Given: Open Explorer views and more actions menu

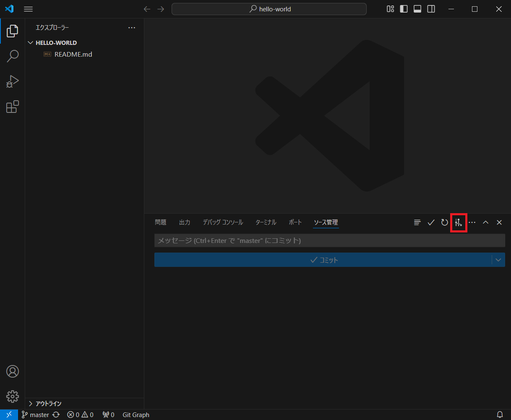Looking at the screenshot, I should (x=132, y=28).
